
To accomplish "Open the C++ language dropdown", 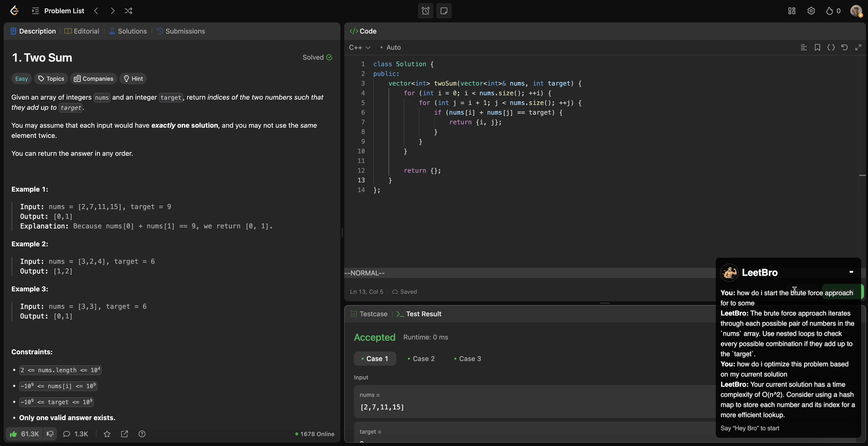I will (x=360, y=47).
